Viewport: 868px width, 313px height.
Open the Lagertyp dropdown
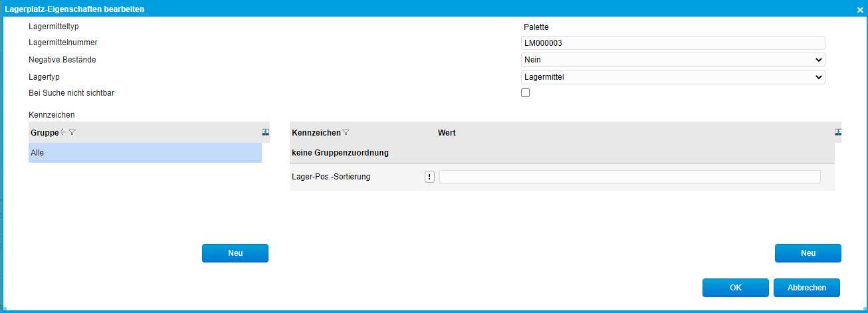673,77
